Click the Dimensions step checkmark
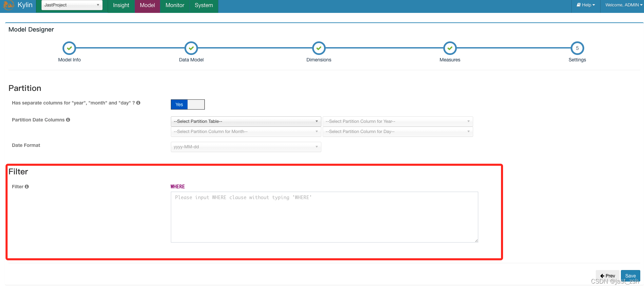Screen dimensions: 644x288 click(x=319, y=48)
